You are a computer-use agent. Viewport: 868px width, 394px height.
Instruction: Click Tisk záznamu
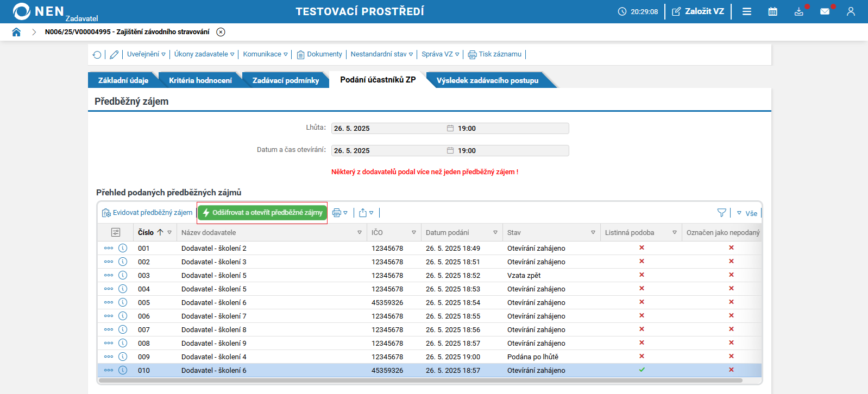pos(495,54)
